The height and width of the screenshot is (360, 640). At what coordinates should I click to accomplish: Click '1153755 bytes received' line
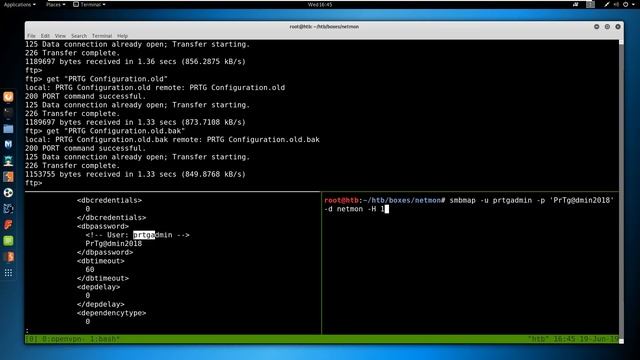[136, 174]
